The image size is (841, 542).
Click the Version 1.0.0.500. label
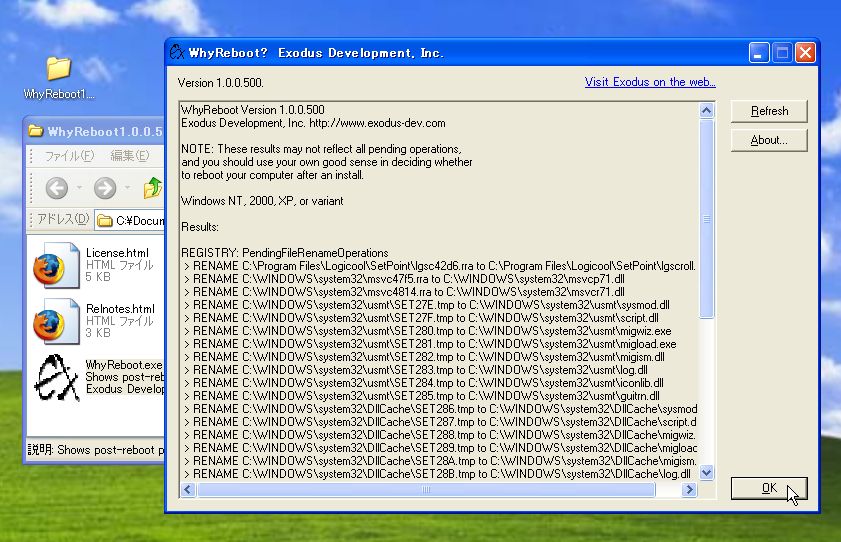pos(220,83)
